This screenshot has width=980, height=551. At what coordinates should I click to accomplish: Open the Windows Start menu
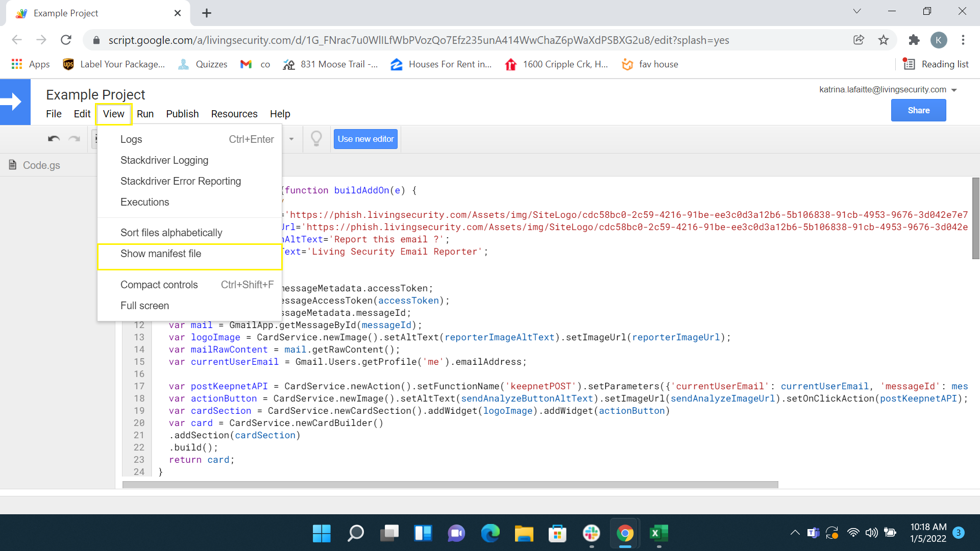322,534
